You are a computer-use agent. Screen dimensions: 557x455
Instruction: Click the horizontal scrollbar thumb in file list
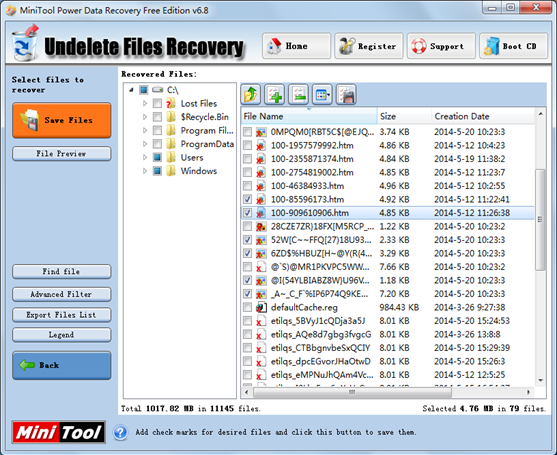352,392
